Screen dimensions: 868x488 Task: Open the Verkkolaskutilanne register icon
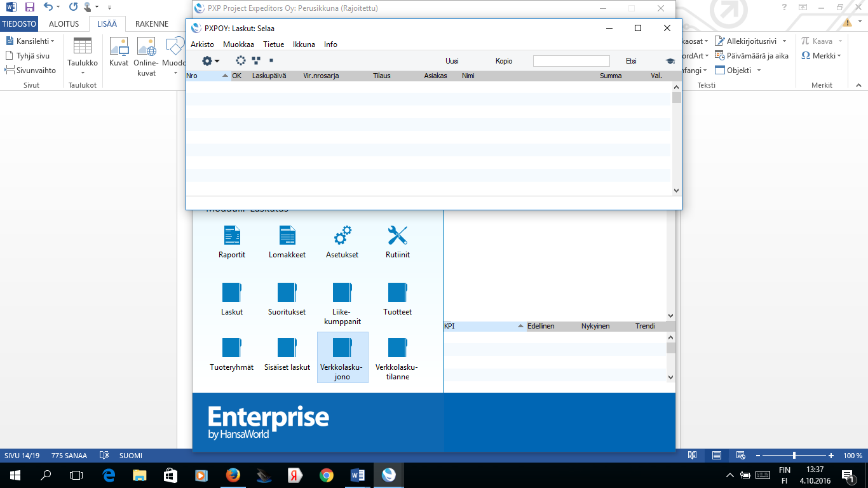[398, 348]
